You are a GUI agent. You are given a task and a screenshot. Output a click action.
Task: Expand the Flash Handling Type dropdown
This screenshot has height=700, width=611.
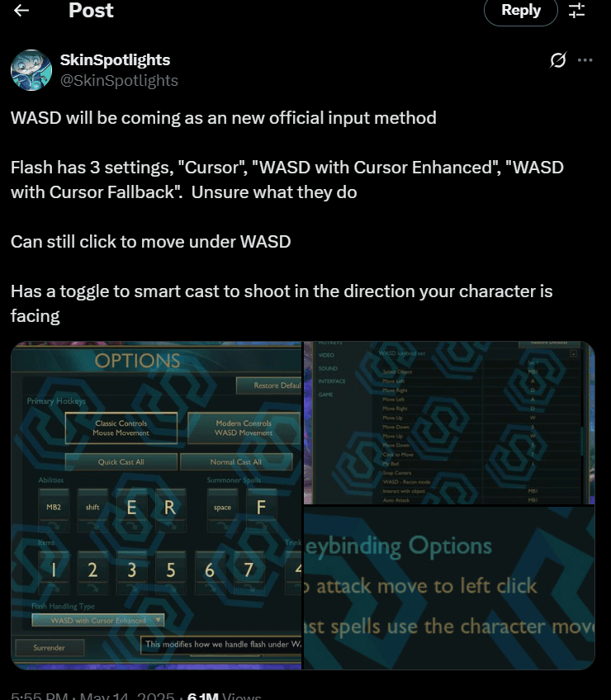pos(98,621)
